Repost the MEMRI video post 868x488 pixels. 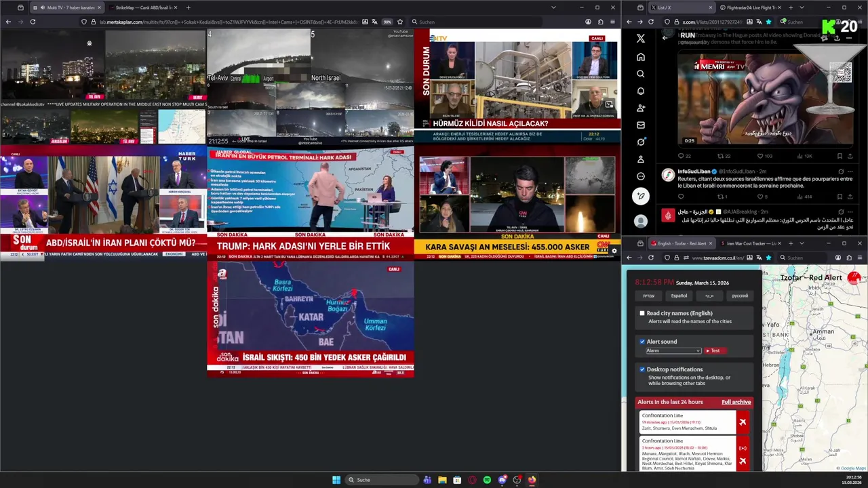tap(722, 156)
